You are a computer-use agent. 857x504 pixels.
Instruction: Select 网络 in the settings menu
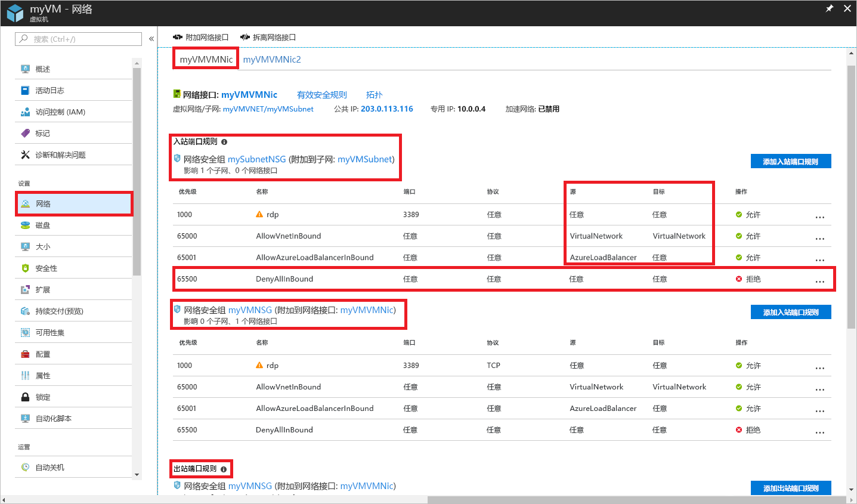tap(74, 204)
